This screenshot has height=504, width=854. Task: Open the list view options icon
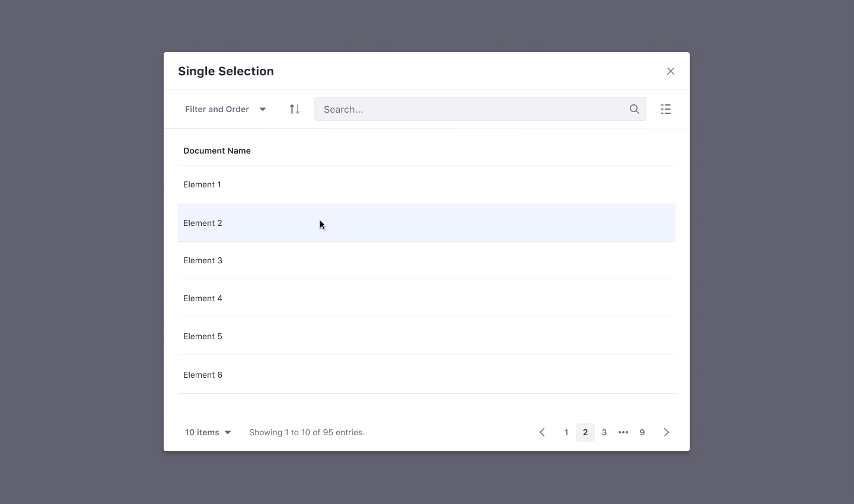tap(665, 109)
